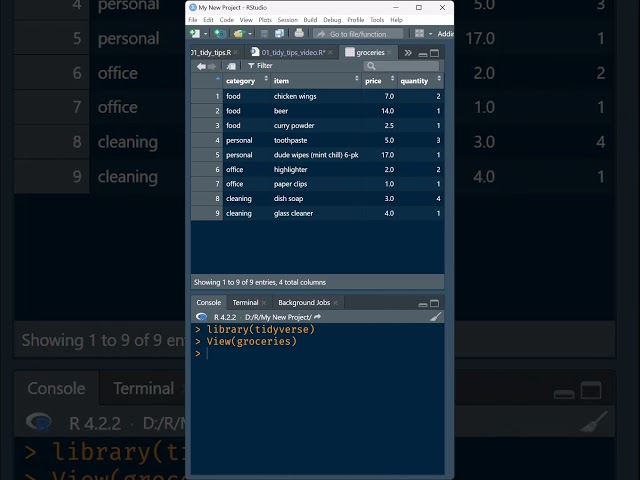Click the Print icon in toolbar
Image resolution: width=640 pixels, height=480 pixels.
pyautogui.click(x=299, y=33)
